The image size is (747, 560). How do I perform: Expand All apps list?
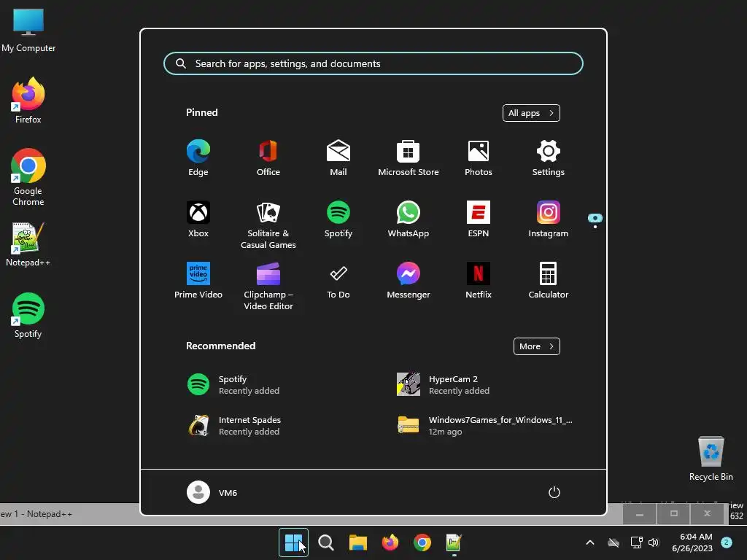coord(531,113)
